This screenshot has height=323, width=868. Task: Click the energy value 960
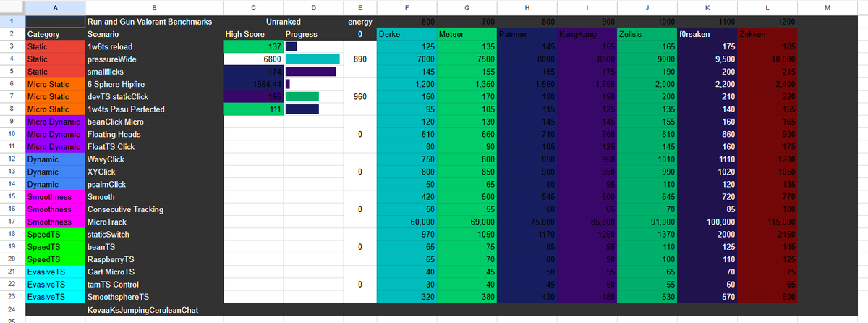coord(359,96)
